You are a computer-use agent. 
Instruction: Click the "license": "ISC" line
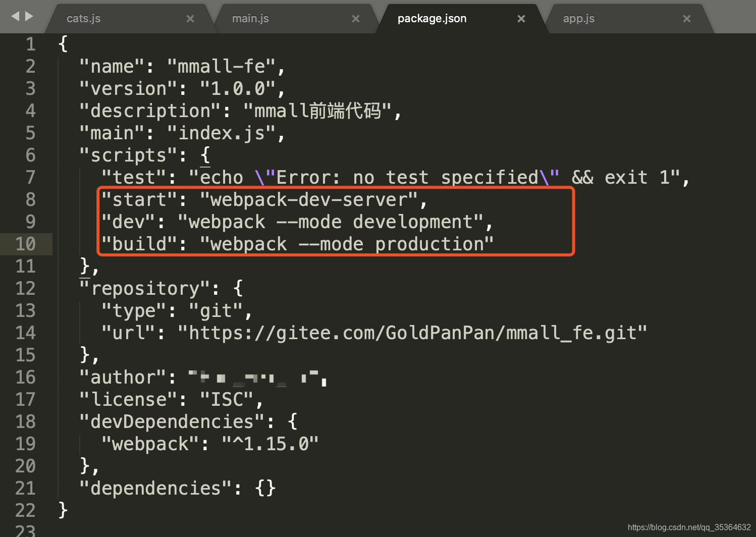click(x=172, y=399)
